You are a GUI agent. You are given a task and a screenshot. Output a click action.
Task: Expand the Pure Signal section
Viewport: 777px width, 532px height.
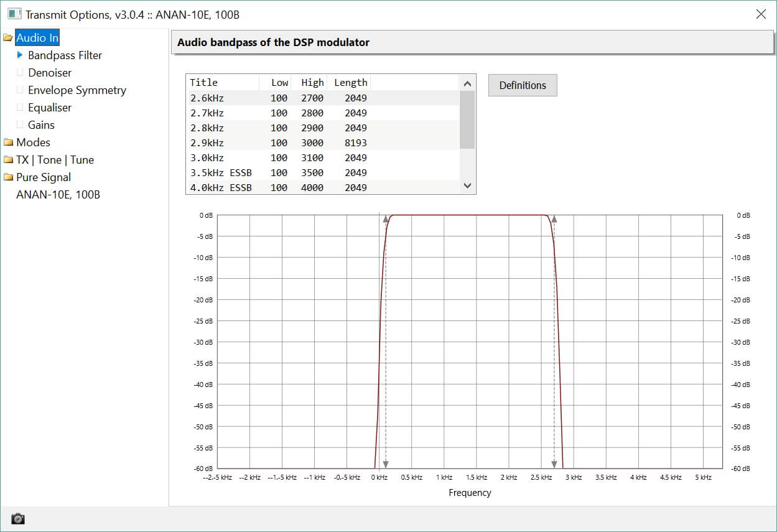[44, 177]
